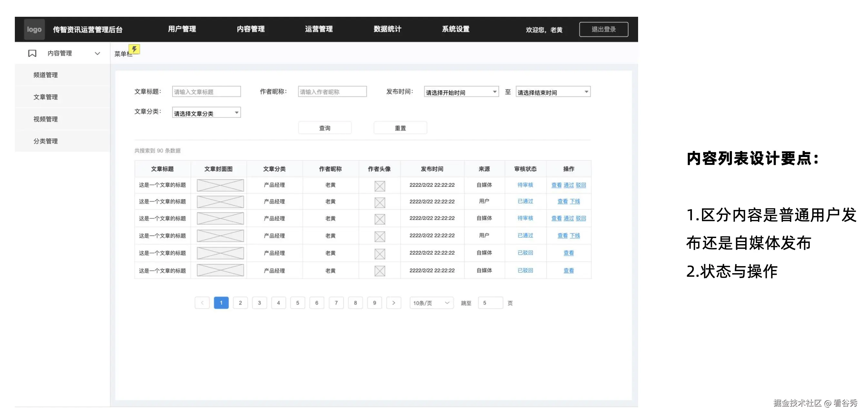Open the 10条/页 page size dropdown
The height and width of the screenshot is (418, 868).
(431, 303)
